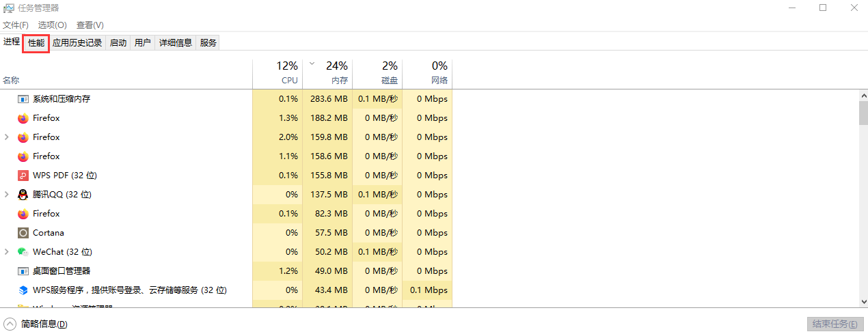The image size is (868, 334).
Task: Click the Task Manager title bar icon
Action: 9,8
